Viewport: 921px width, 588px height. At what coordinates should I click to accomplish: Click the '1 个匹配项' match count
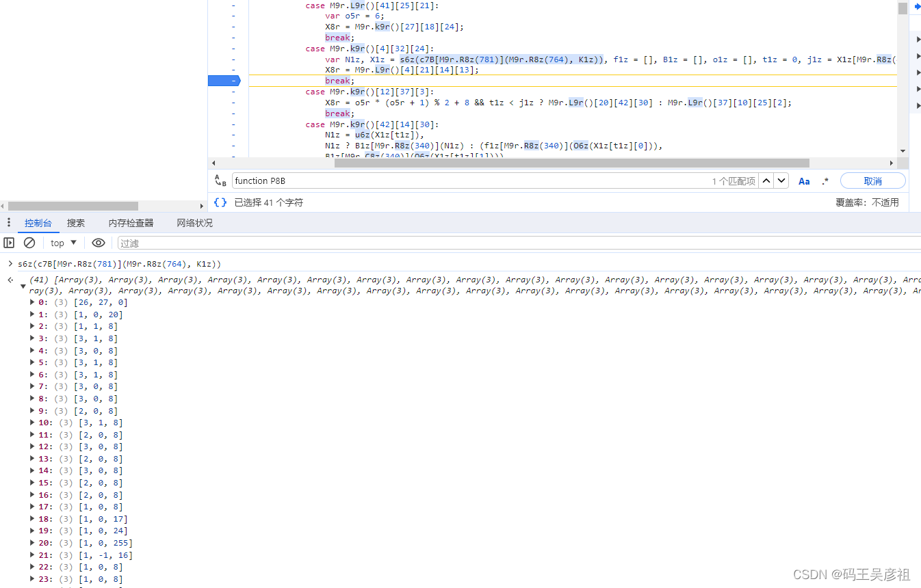734,181
